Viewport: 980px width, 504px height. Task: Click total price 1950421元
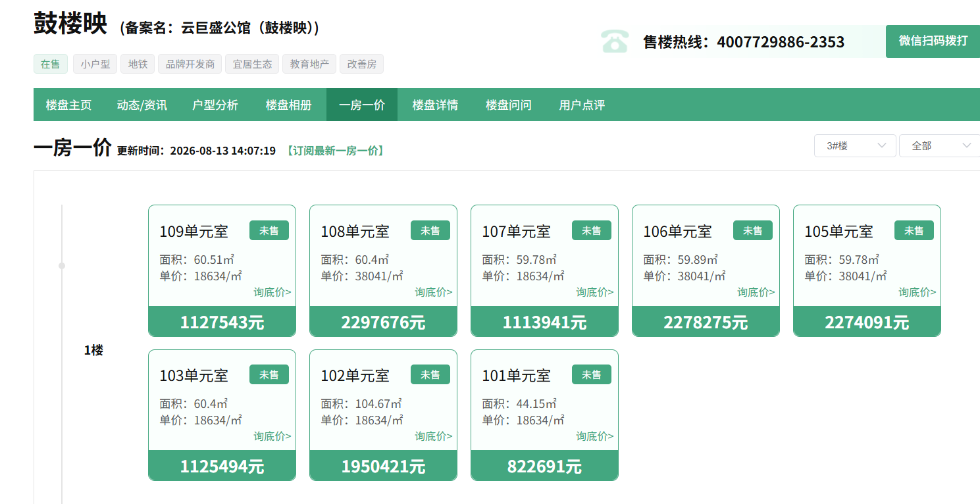[x=384, y=466]
